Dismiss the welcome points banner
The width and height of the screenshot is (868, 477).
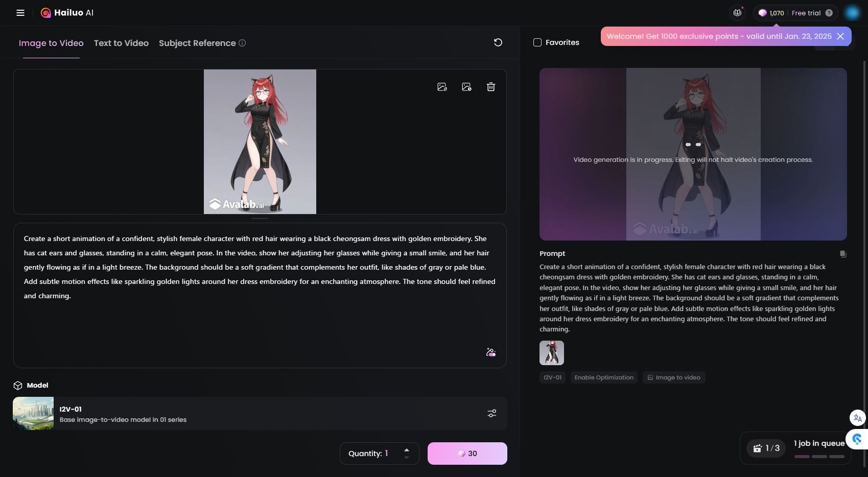[x=840, y=36]
